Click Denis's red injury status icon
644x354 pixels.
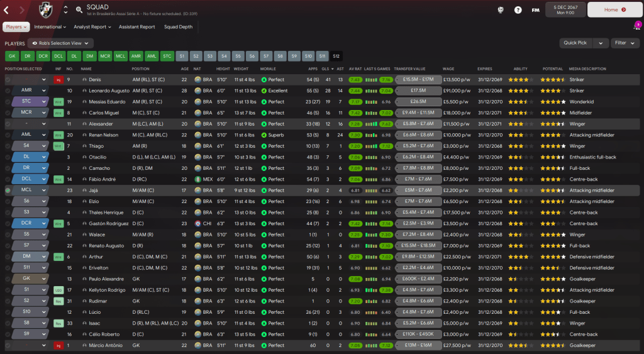tap(58, 80)
